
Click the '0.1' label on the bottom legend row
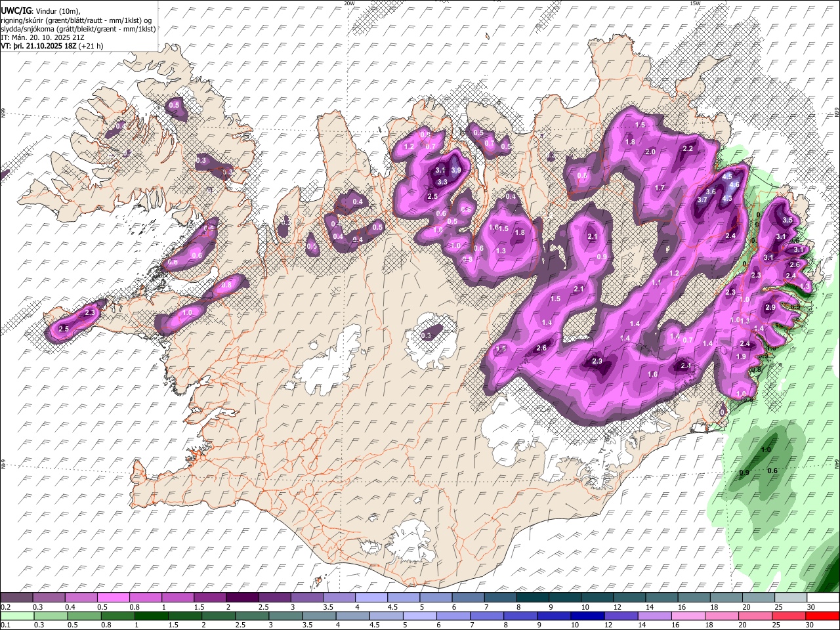[x=5, y=625]
